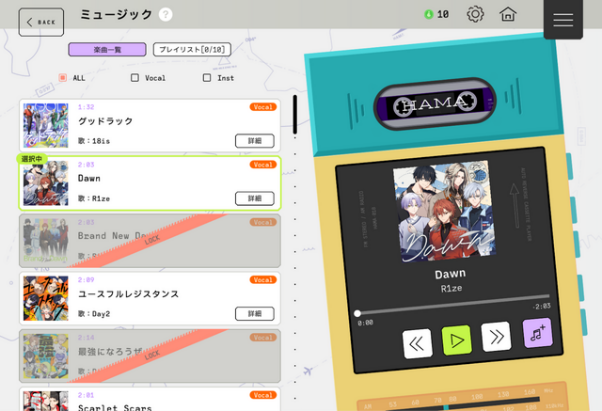The width and height of the screenshot is (602, 411).
Task: Click the Dawn album art in player
Action: 445,211
